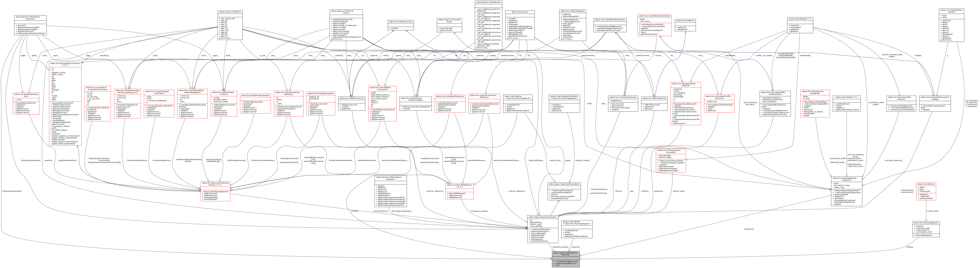
Task: Open the LowerBoundSGapToPrecedingVehicle node
Action: [192, 104]
